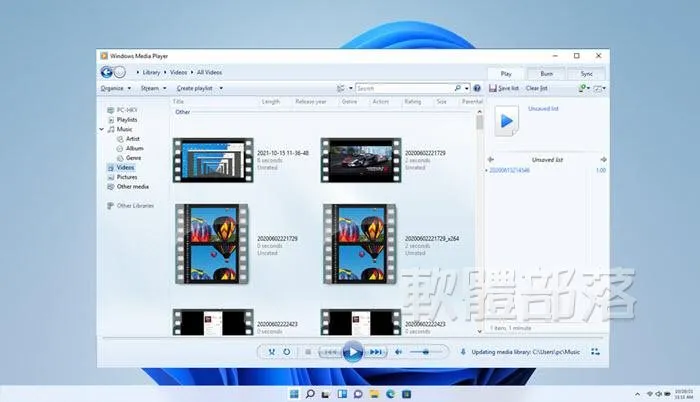
Task: Open the Stream dropdown menu
Action: click(154, 88)
